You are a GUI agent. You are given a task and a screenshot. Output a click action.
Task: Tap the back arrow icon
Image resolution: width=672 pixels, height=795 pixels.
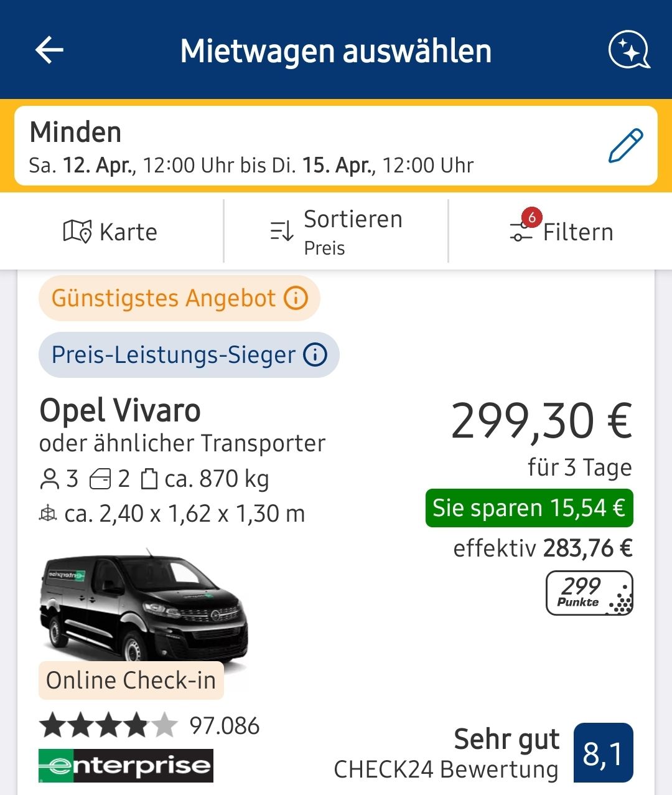50,50
